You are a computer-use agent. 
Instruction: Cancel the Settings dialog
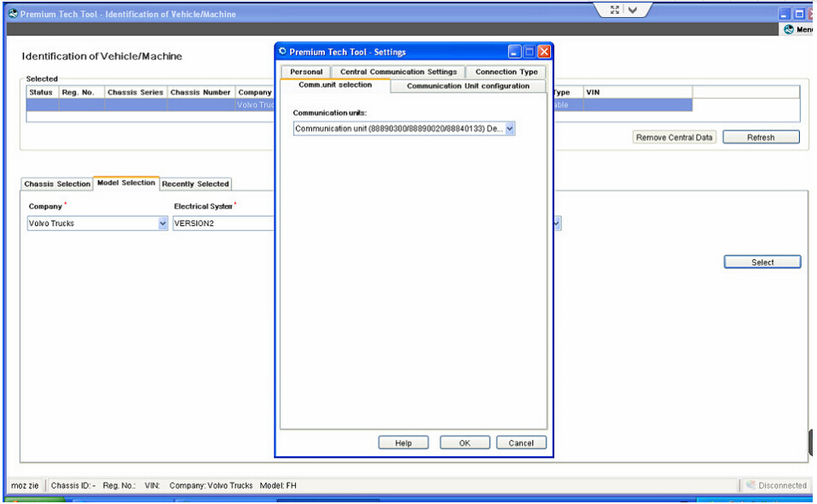(x=521, y=443)
